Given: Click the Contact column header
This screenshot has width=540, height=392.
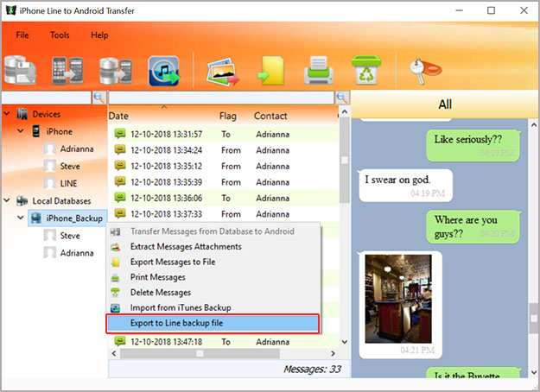Looking at the screenshot, I should tap(270, 116).
